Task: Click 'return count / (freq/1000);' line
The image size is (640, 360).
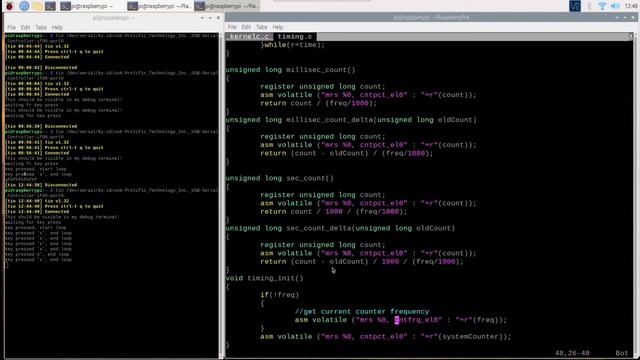Action: [x=318, y=103]
